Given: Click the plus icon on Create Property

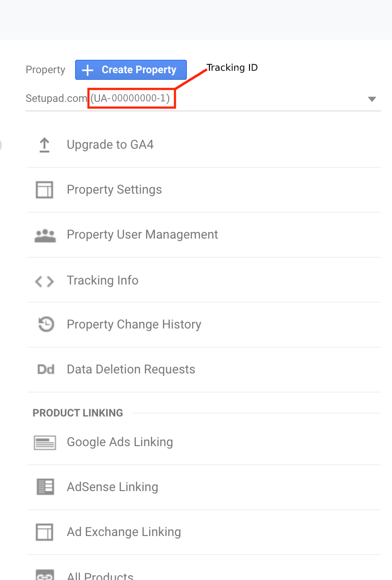Looking at the screenshot, I should (87, 70).
